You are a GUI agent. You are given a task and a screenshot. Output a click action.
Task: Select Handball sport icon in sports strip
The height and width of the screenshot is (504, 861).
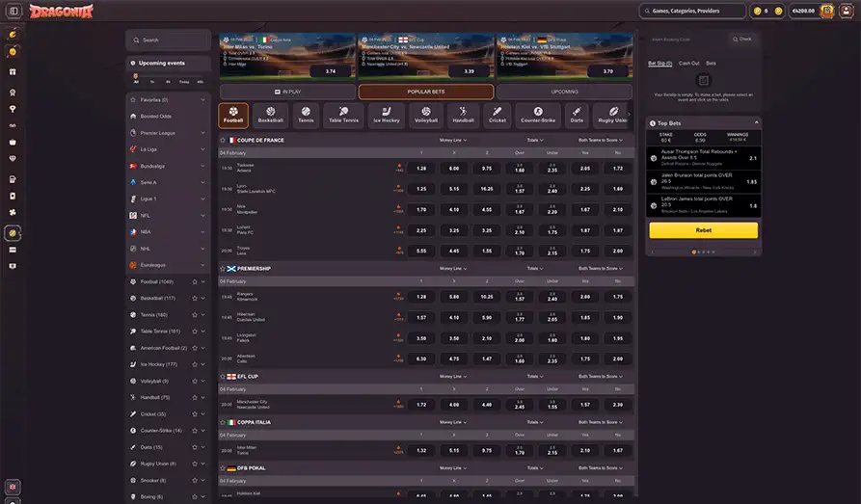click(x=463, y=116)
